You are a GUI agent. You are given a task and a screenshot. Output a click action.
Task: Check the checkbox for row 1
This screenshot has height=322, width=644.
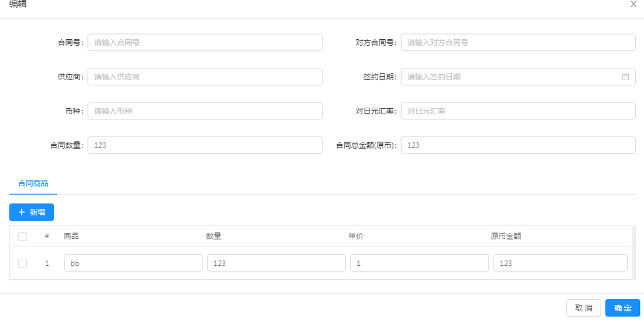tap(22, 263)
